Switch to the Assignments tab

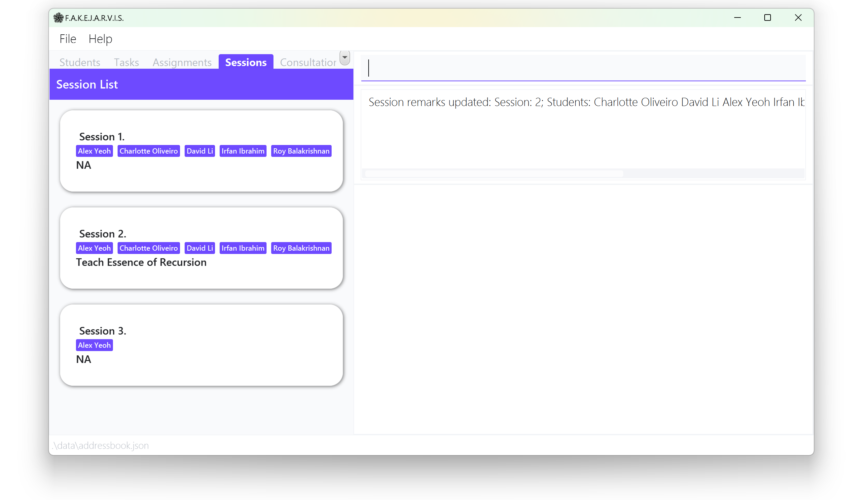[182, 62]
